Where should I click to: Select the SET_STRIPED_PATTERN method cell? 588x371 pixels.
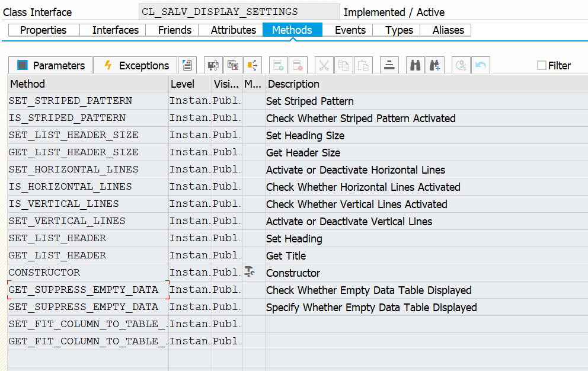pos(88,101)
